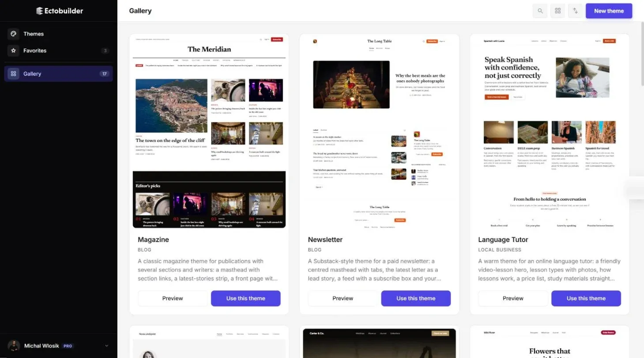Image resolution: width=644 pixels, height=358 pixels.
Task: Open the Themes section
Action: pos(58,34)
